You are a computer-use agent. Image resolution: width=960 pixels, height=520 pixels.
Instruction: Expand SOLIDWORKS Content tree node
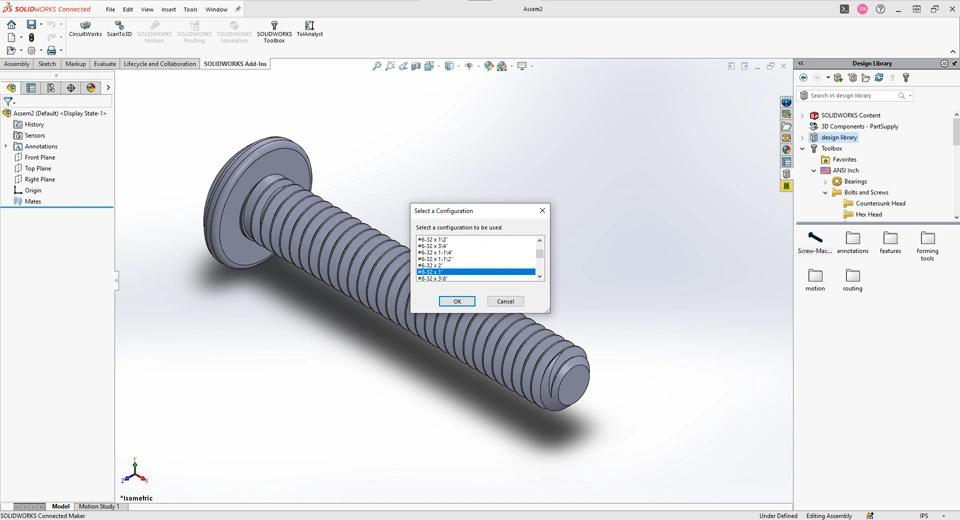(802, 116)
